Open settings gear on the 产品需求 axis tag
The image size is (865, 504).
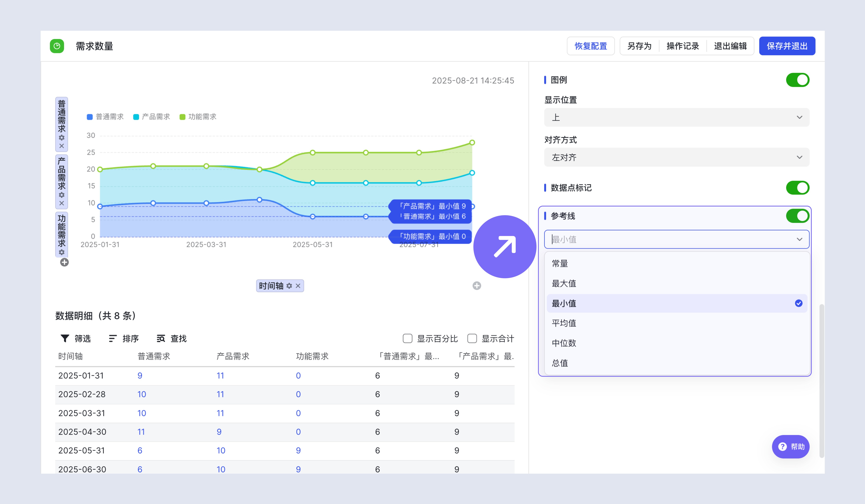[x=62, y=195]
